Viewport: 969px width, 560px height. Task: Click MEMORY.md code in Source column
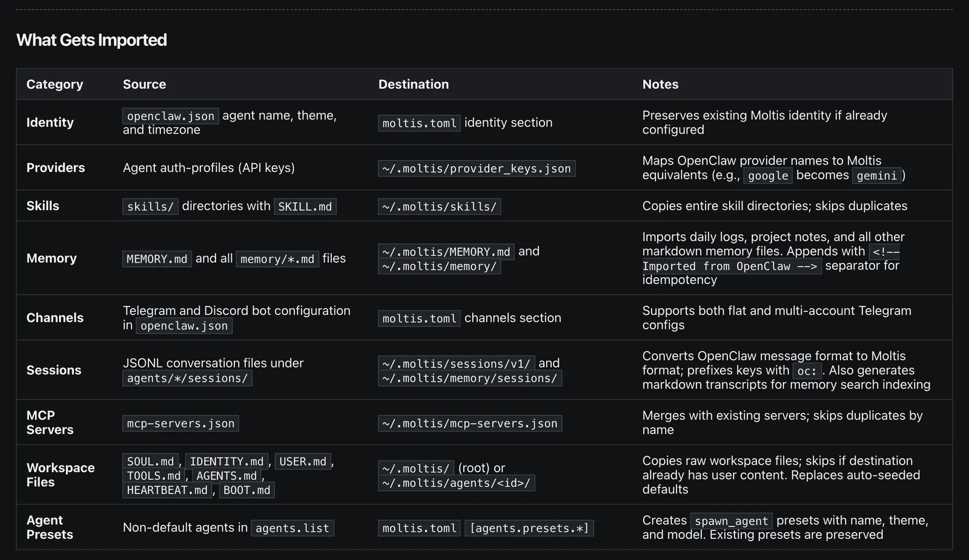pyautogui.click(x=157, y=259)
